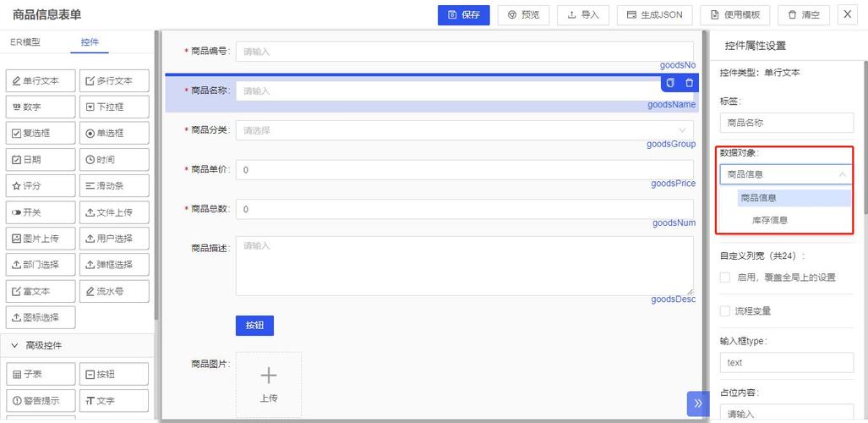Image resolution: width=868 pixels, height=423 pixels.
Task: Add a 流水号 control
Action: 114,291
